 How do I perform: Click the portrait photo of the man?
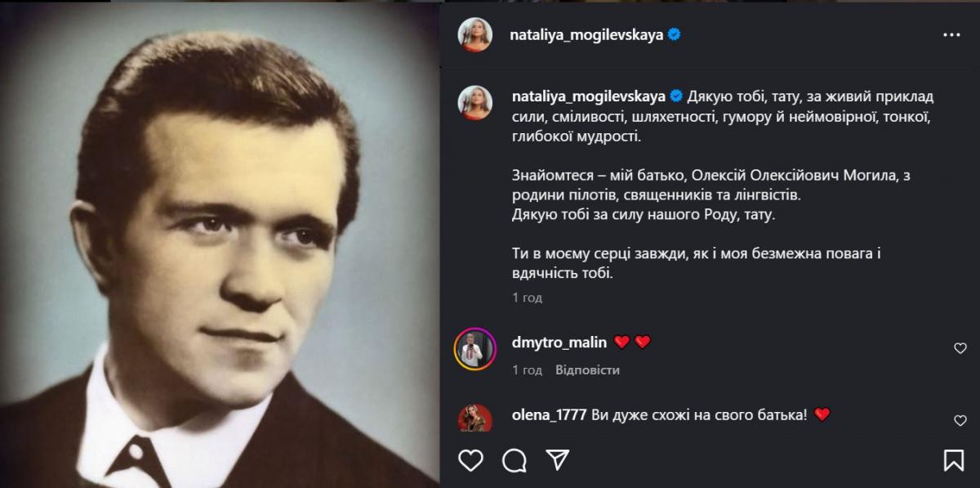(x=220, y=245)
